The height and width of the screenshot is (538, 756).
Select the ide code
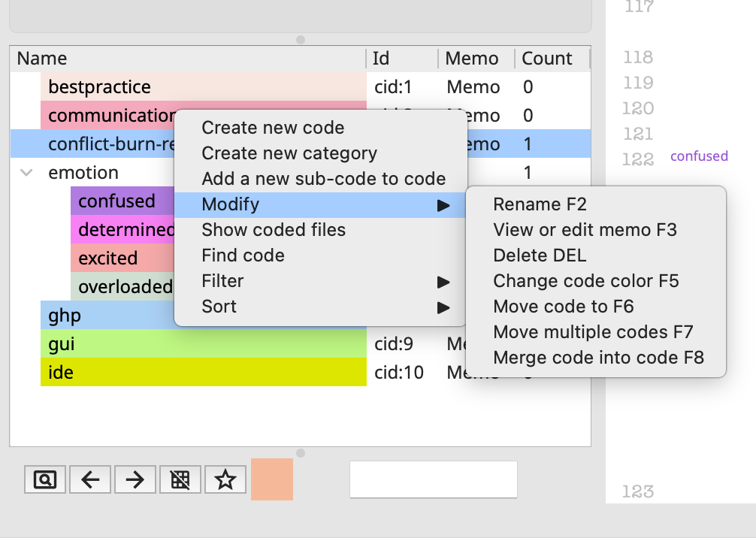(x=204, y=372)
